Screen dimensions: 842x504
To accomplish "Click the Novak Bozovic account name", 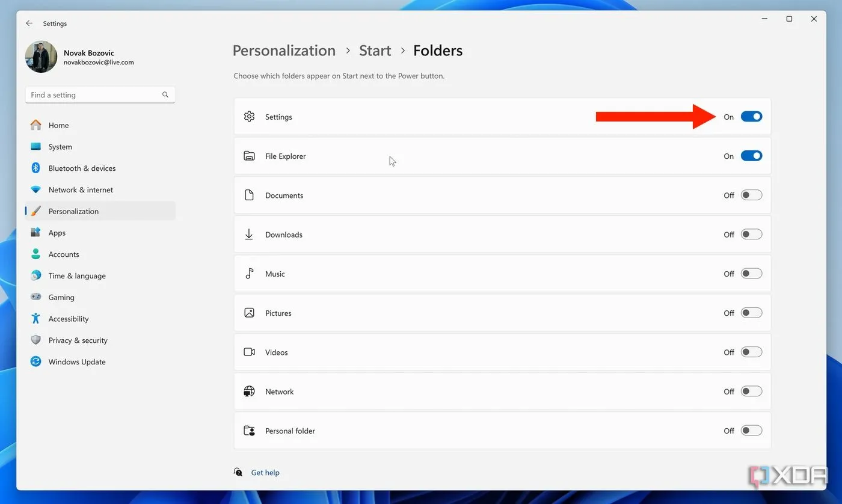I will (89, 53).
